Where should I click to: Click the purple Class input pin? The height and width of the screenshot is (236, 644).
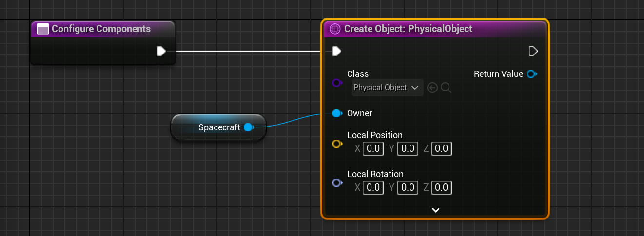click(336, 83)
